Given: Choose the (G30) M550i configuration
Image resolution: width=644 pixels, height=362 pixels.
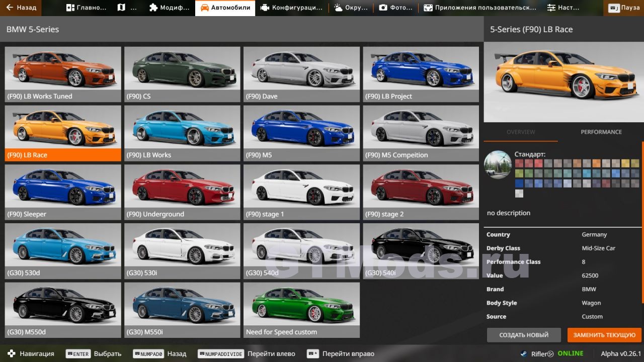Looking at the screenshot, I should pos(182,310).
